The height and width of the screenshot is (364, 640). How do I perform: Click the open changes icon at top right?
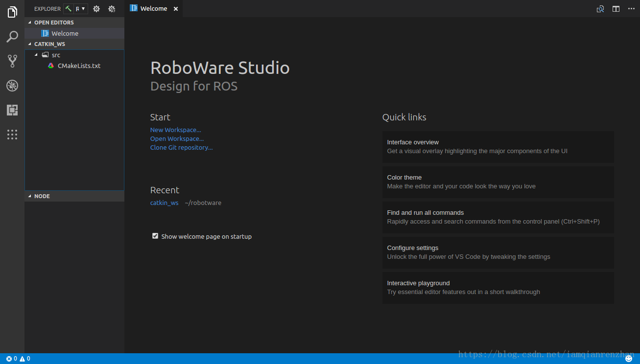[600, 9]
